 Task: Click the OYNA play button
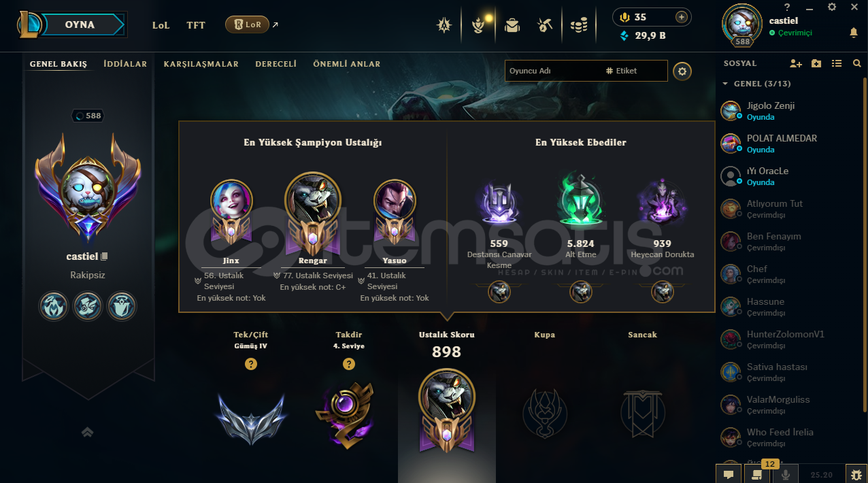pyautogui.click(x=80, y=24)
